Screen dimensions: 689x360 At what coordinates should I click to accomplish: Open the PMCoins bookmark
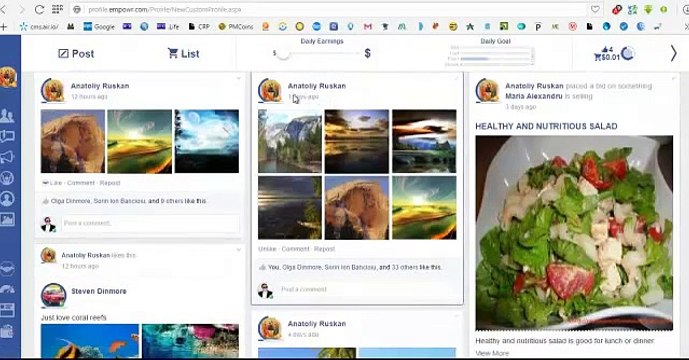pyautogui.click(x=236, y=27)
